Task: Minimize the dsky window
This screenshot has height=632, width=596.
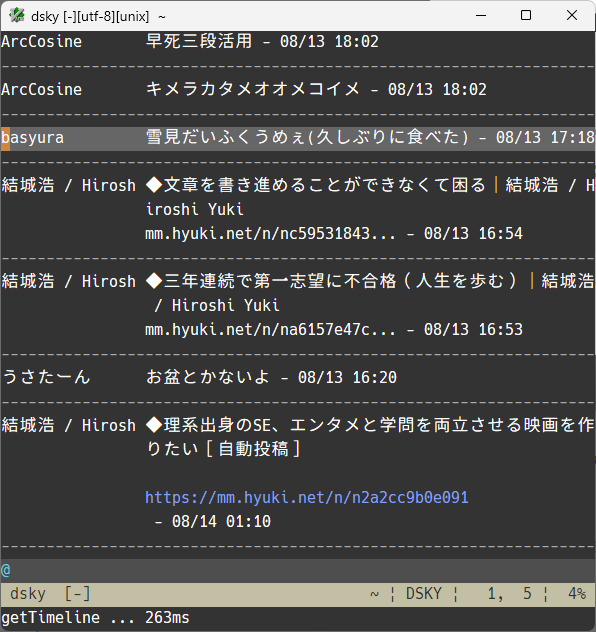Action: 481,16
